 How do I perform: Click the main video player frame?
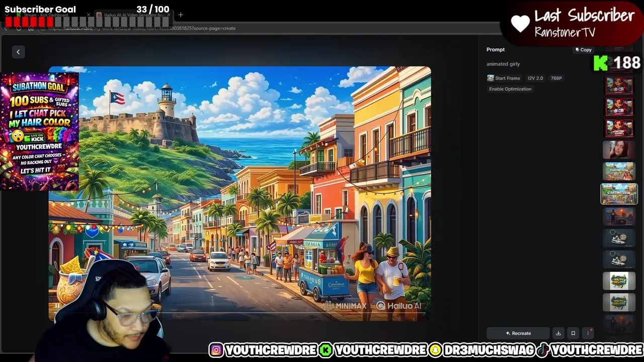click(x=239, y=194)
